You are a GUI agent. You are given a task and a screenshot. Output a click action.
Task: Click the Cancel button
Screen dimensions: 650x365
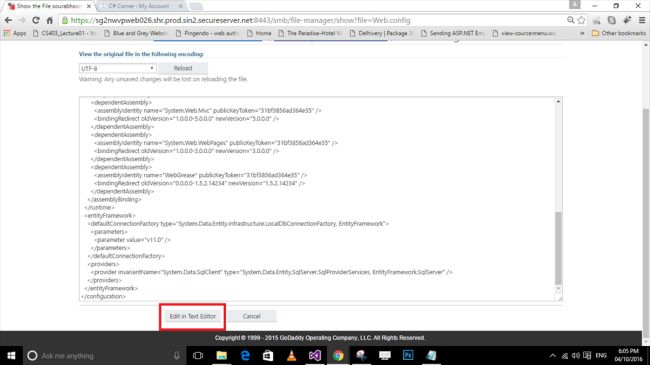click(251, 316)
